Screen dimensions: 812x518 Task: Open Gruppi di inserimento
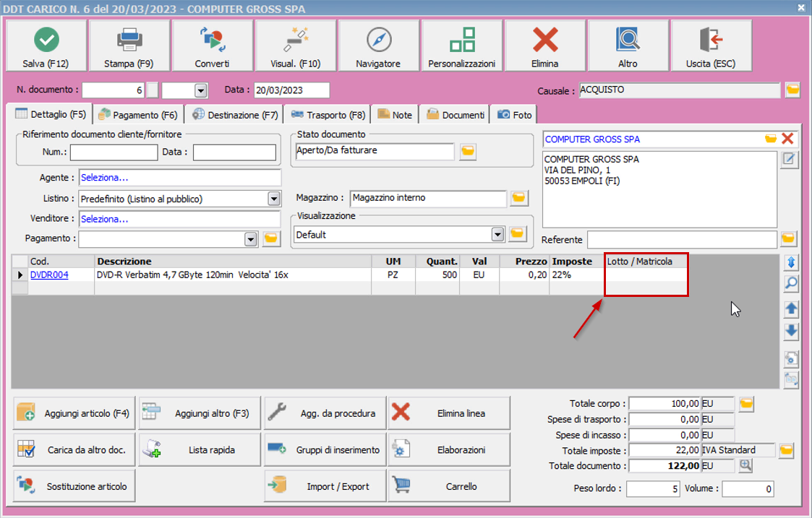(325, 449)
